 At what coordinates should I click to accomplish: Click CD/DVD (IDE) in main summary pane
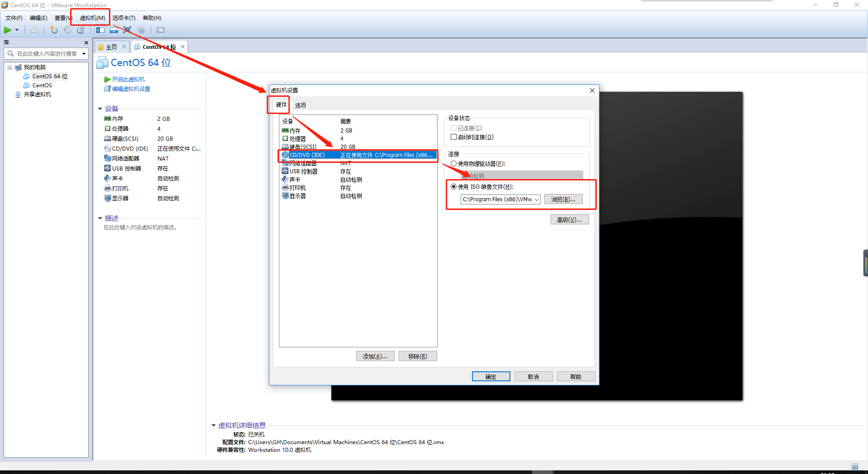pyautogui.click(x=130, y=149)
